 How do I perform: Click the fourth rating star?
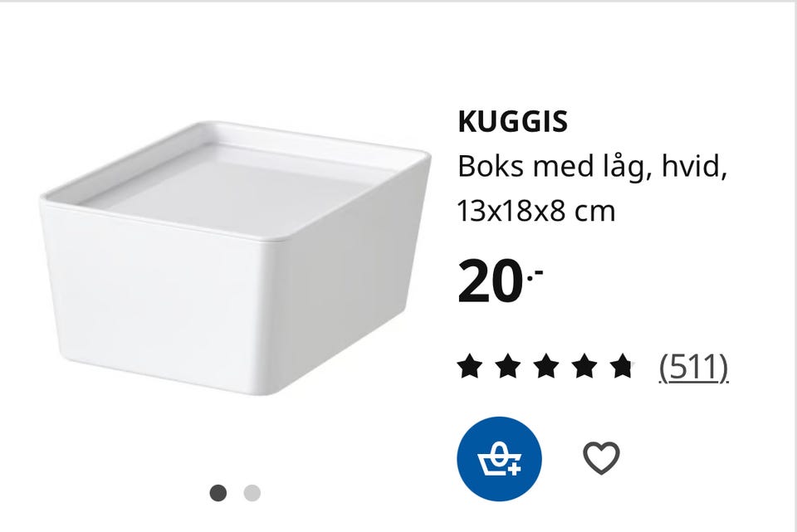point(584,367)
